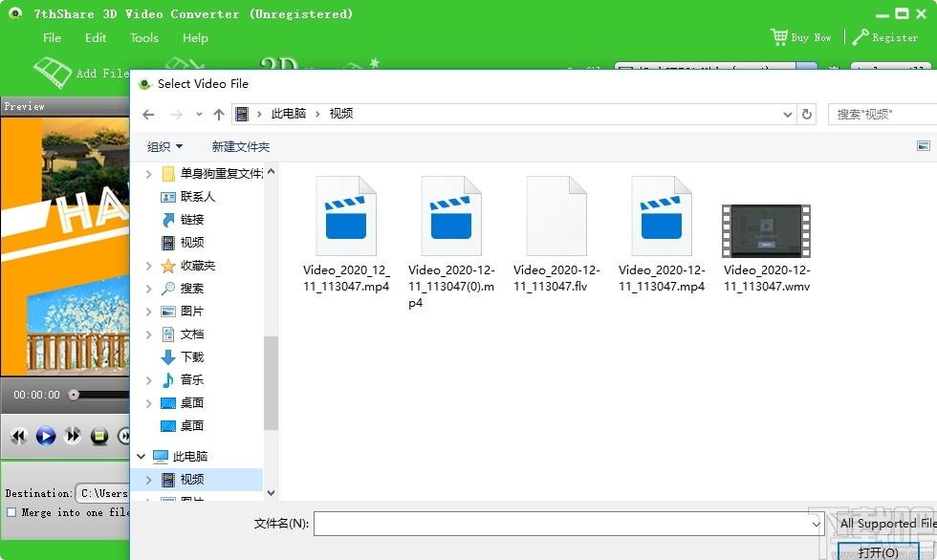Click the rewind playback button
Image resolution: width=937 pixels, height=560 pixels.
pos(18,436)
